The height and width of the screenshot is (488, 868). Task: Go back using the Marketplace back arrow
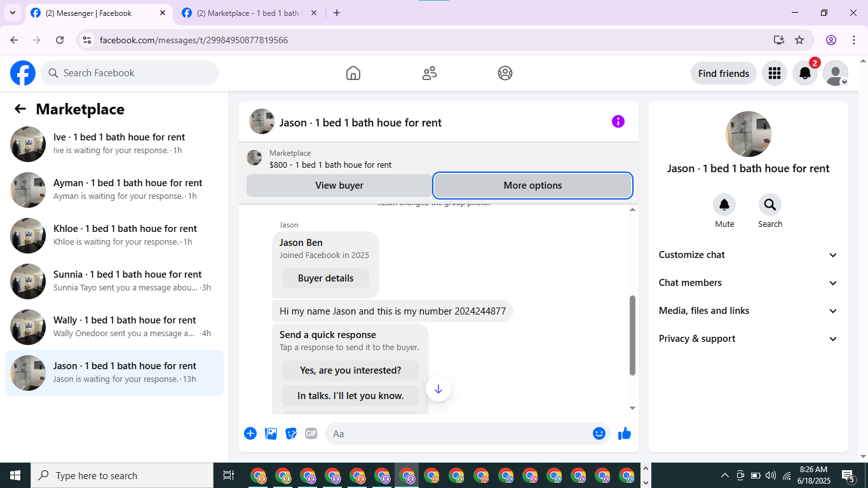click(x=20, y=109)
